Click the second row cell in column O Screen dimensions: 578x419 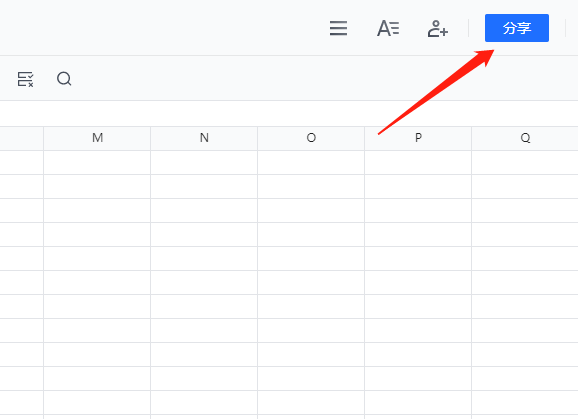(311, 186)
